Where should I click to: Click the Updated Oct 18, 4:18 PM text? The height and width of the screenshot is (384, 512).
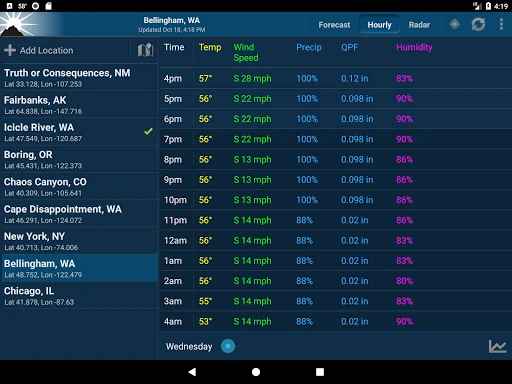pos(172,30)
